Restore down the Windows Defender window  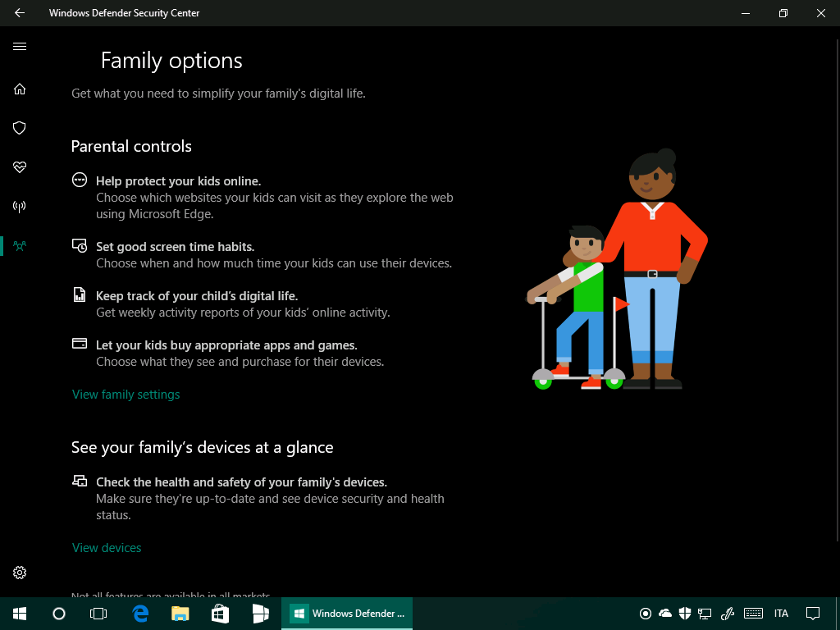click(783, 13)
